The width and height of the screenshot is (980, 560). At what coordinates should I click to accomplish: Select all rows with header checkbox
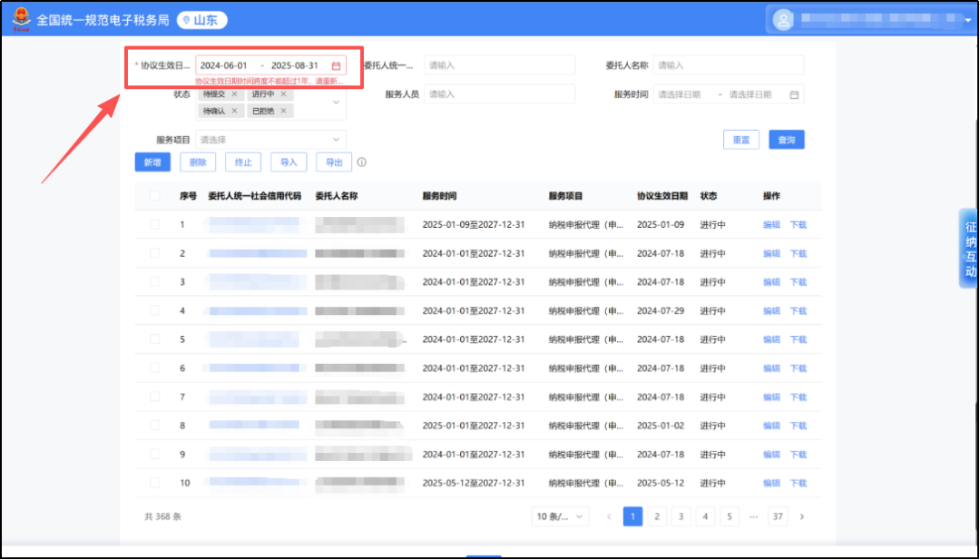pos(154,196)
